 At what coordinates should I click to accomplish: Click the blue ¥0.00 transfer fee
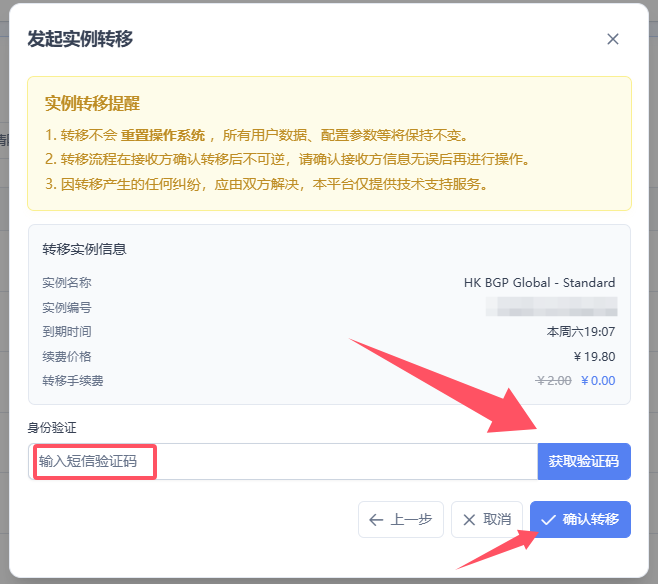(x=598, y=381)
